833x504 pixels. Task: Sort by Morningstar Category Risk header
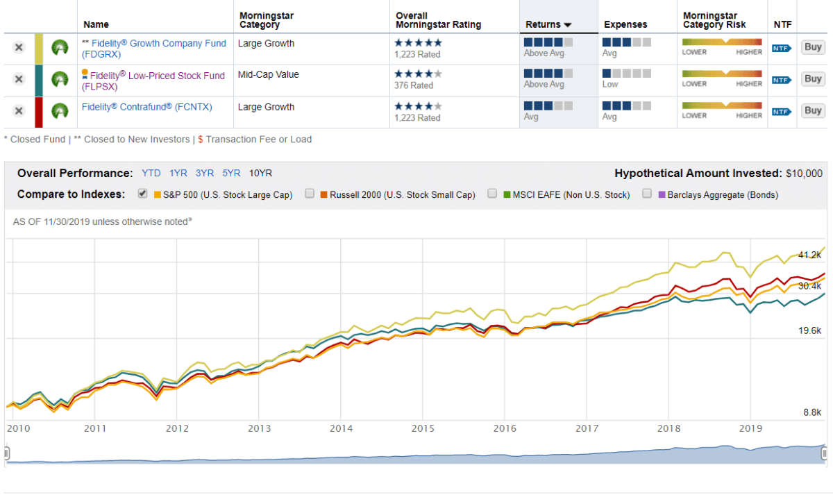click(x=714, y=20)
